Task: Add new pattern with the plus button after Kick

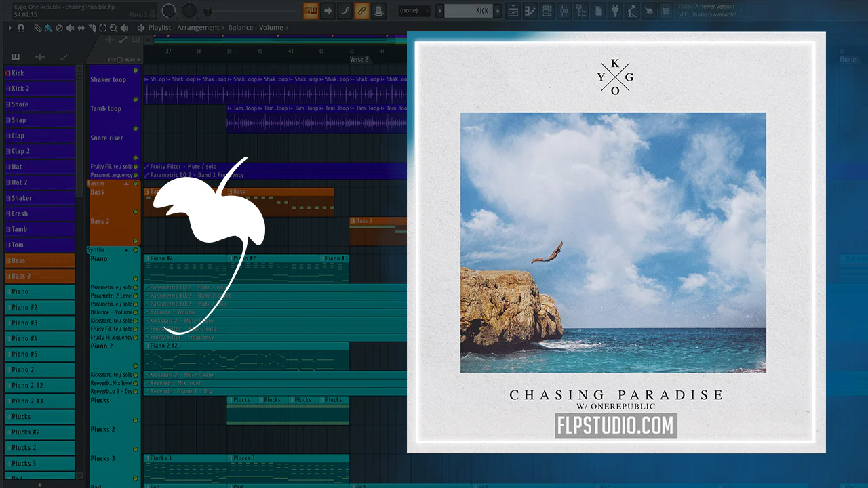Action: (x=498, y=10)
